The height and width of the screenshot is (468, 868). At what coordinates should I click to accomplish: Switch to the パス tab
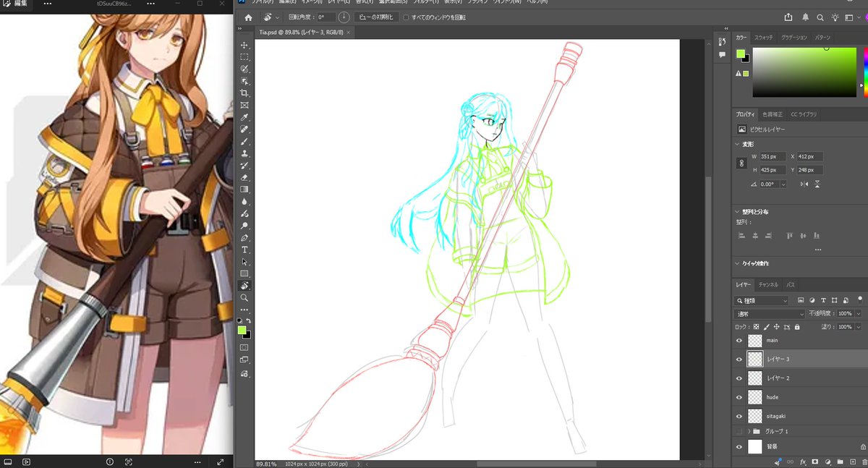tap(791, 285)
